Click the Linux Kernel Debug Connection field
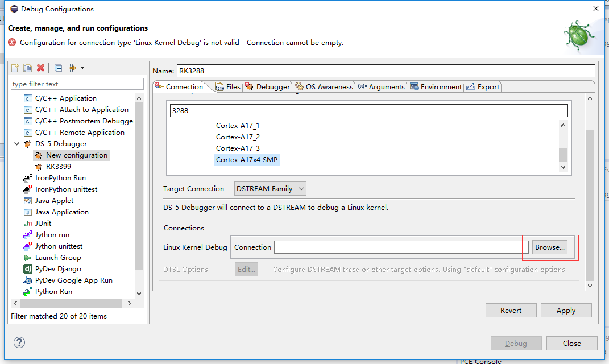 coord(401,247)
